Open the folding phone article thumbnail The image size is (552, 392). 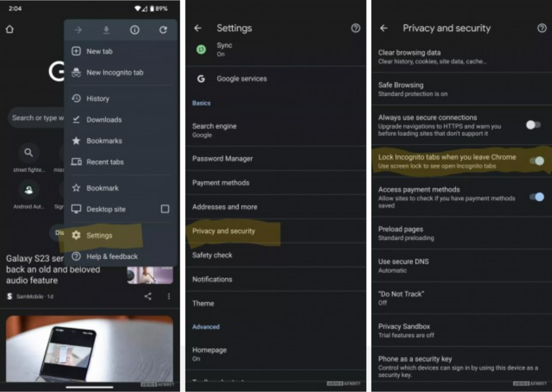(x=89, y=348)
